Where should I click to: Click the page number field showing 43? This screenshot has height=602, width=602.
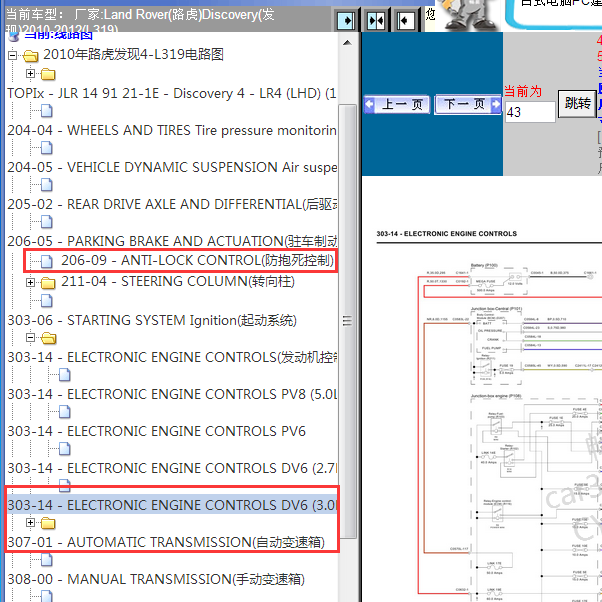(x=530, y=112)
